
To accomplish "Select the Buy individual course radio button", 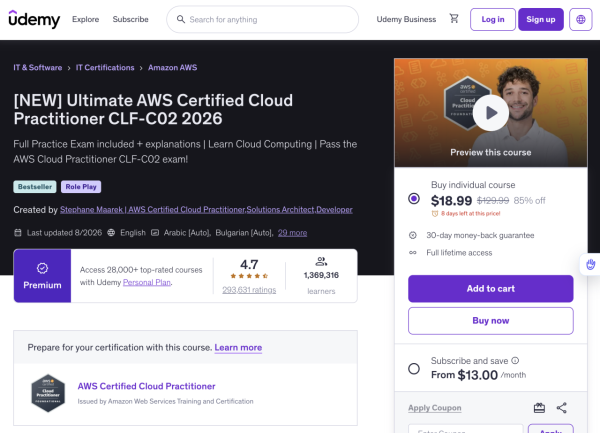I will point(414,199).
